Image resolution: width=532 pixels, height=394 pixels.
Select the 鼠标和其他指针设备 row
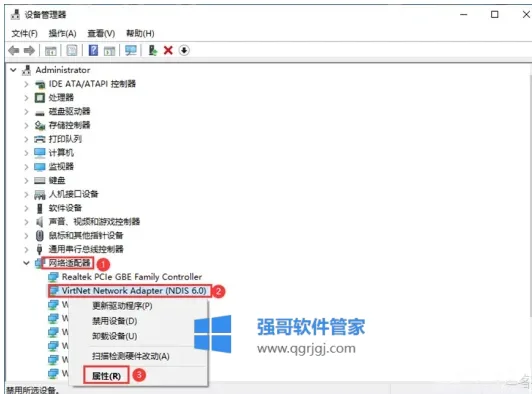[86, 236]
